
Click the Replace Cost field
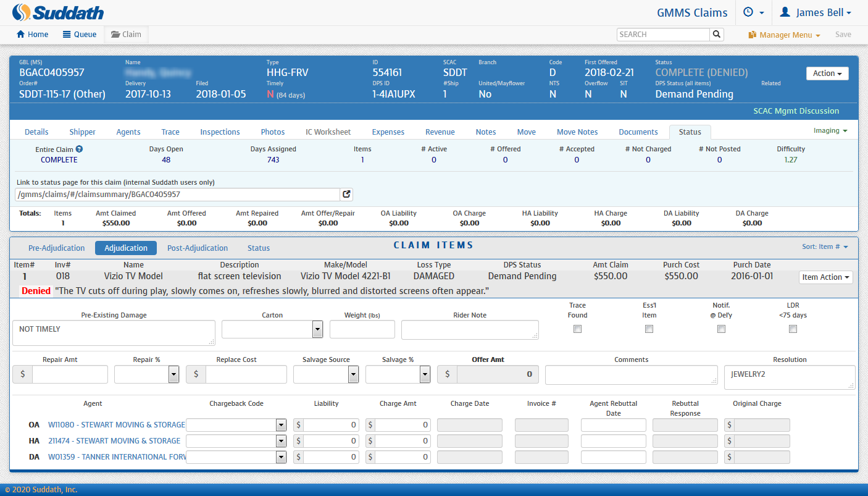pos(246,374)
